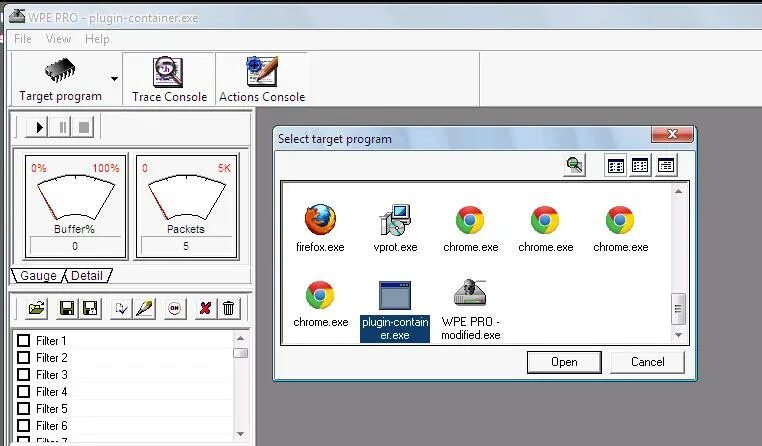The width and height of the screenshot is (762, 446).
Task: Click the trash can clear filters icon
Action: coord(228,309)
